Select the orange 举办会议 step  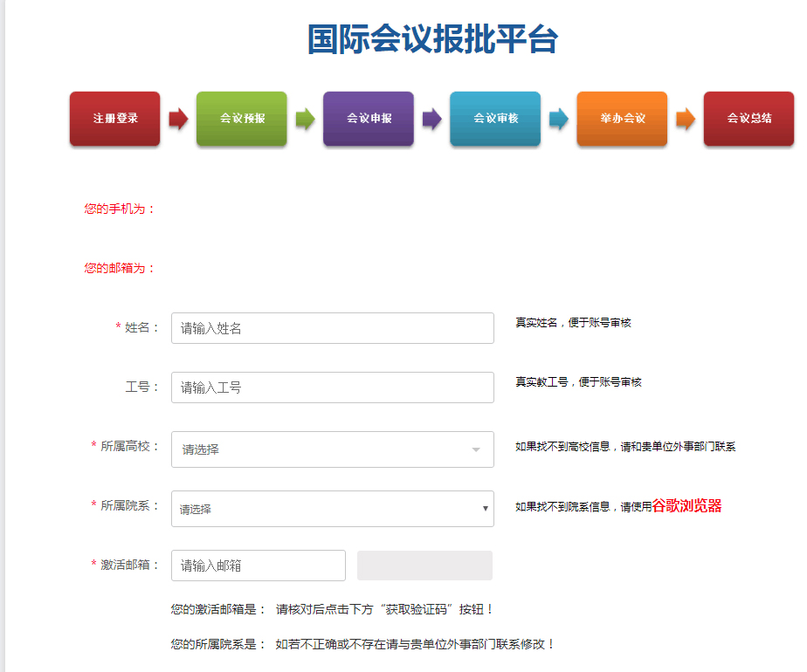click(x=622, y=119)
